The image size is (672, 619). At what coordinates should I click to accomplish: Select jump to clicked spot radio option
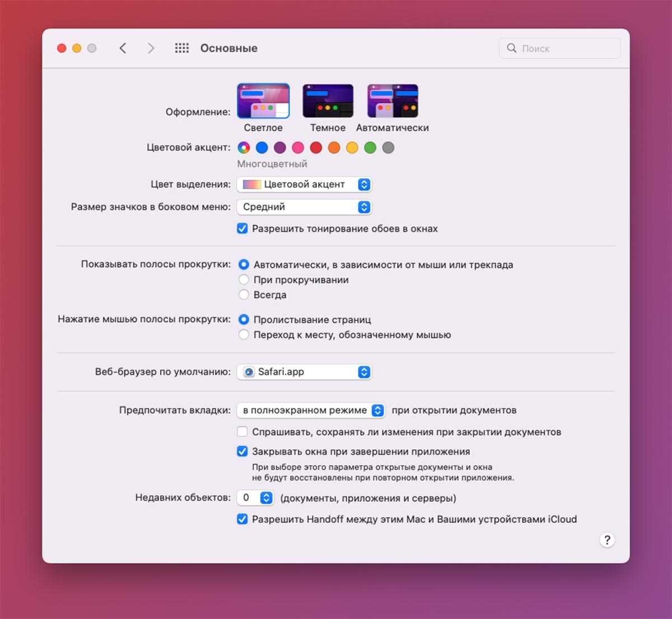click(244, 335)
